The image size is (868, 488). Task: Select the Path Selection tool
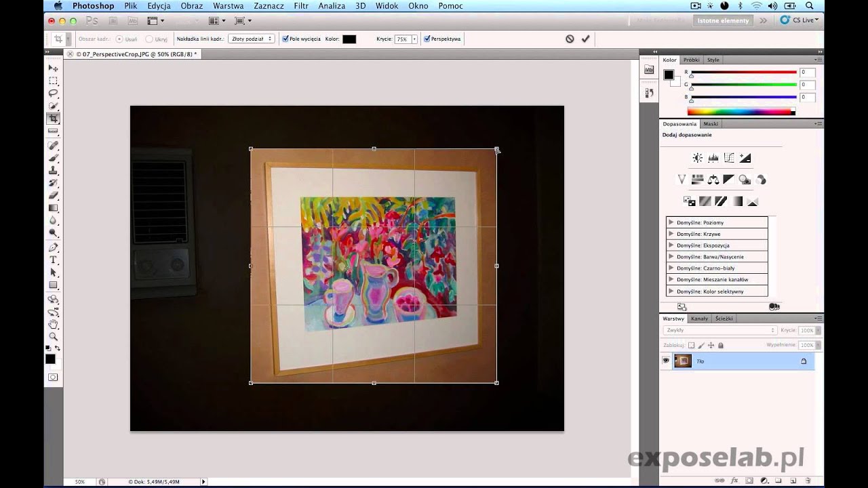[53, 272]
